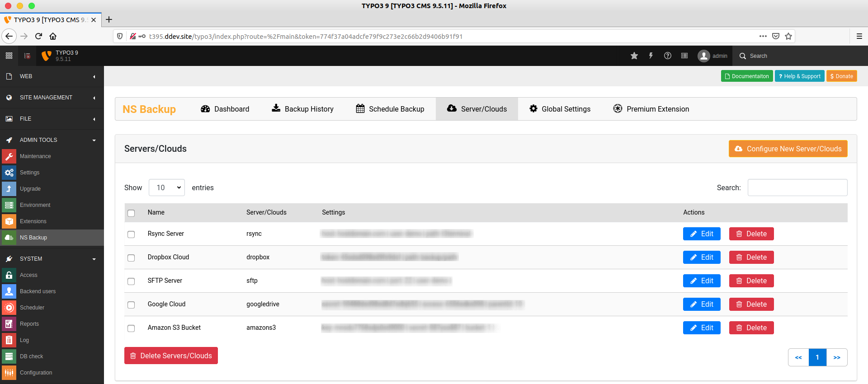Viewport: 868px width, 384px height.
Task: Open the Settings gears icon
Action: (x=9, y=173)
